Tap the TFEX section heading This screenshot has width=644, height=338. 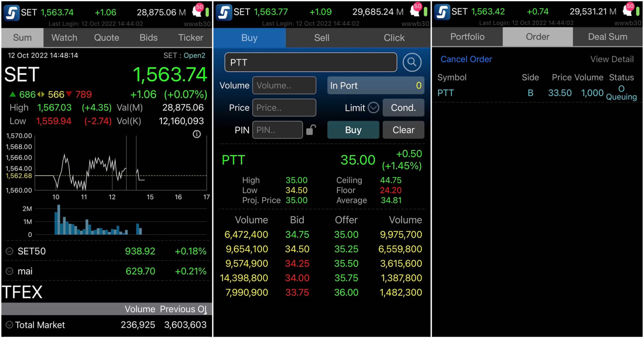click(x=22, y=292)
